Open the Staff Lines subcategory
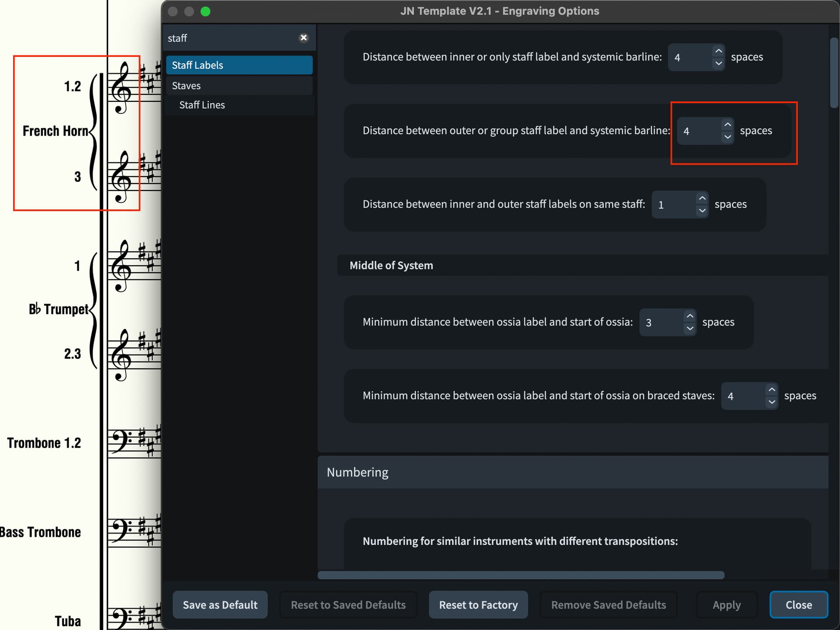The image size is (840, 630). click(239, 105)
